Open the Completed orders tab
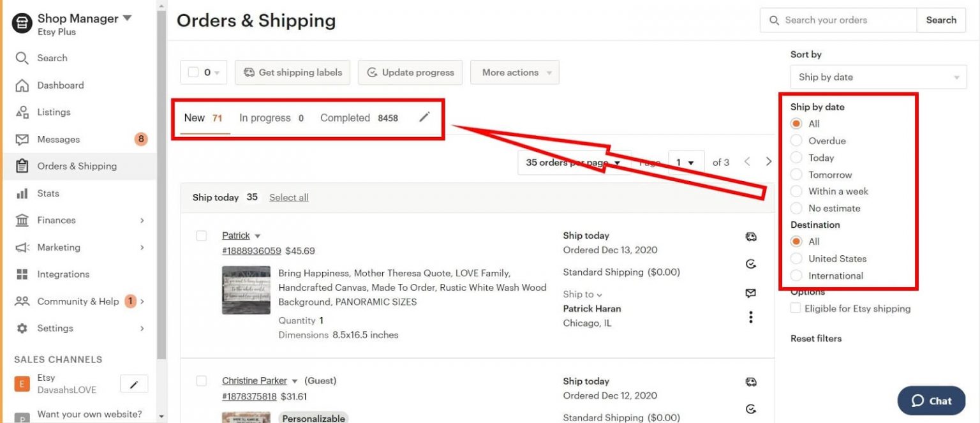The image size is (980, 423). pos(345,117)
